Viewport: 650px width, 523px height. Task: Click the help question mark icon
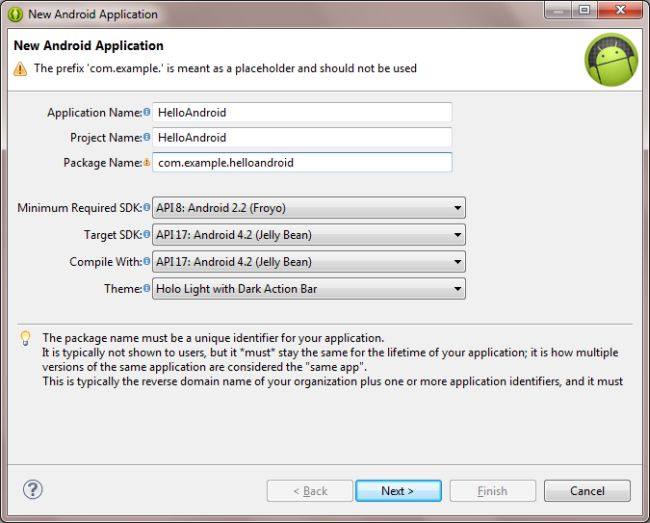point(33,489)
